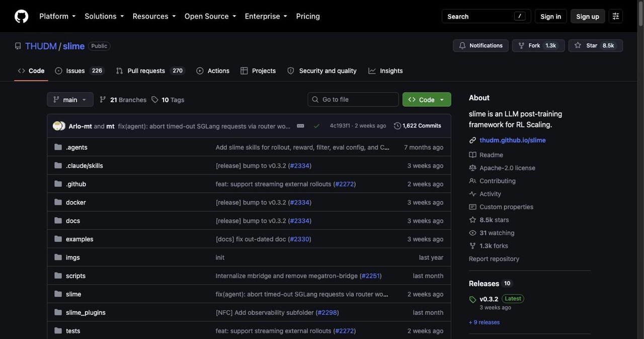Open the main branch selector dropdown
This screenshot has width=644, height=339.
pyautogui.click(x=70, y=100)
